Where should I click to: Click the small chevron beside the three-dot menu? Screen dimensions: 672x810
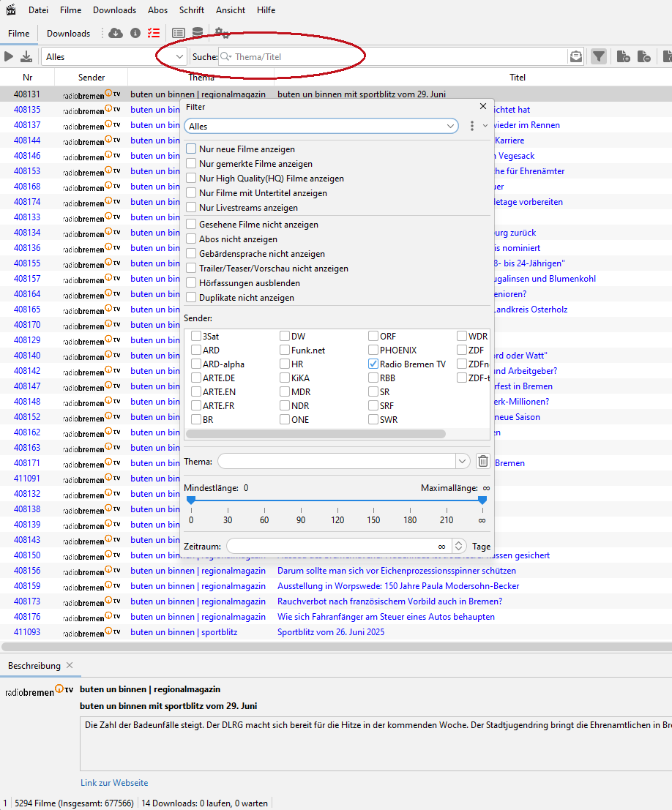(485, 126)
